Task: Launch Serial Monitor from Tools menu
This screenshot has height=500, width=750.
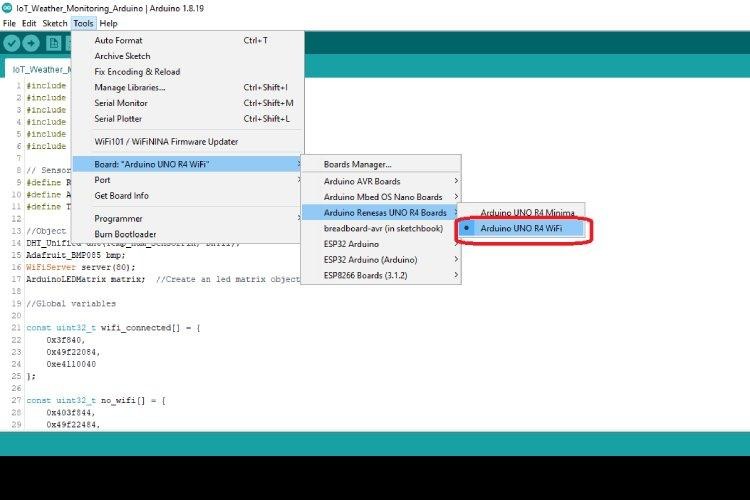Action: click(188, 103)
